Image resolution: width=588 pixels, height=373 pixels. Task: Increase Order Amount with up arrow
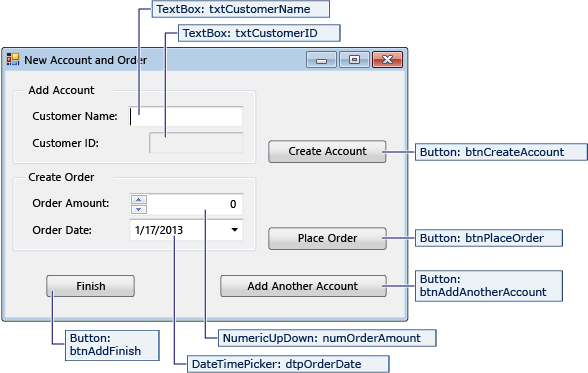coord(138,199)
